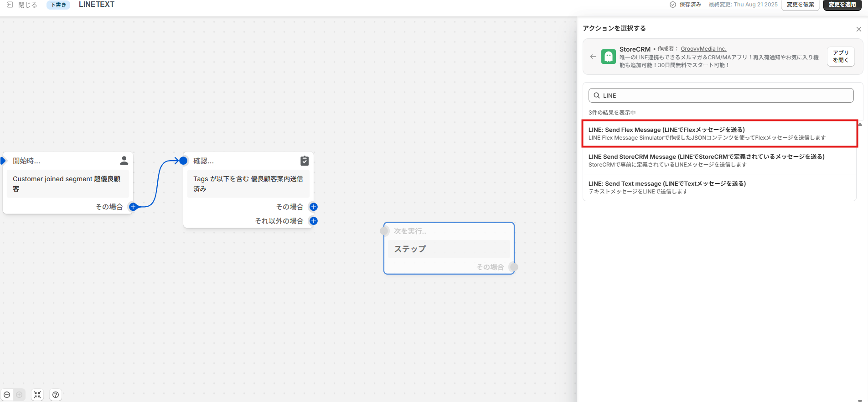Open help via the question mark icon
The width and height of the screenshot is (868, 402).
[56, 395]
